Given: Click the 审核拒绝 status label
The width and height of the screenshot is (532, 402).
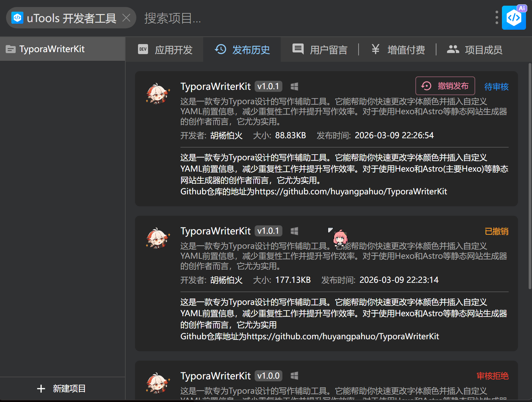Looking at the screenshot, I should (x=492, y=376).
